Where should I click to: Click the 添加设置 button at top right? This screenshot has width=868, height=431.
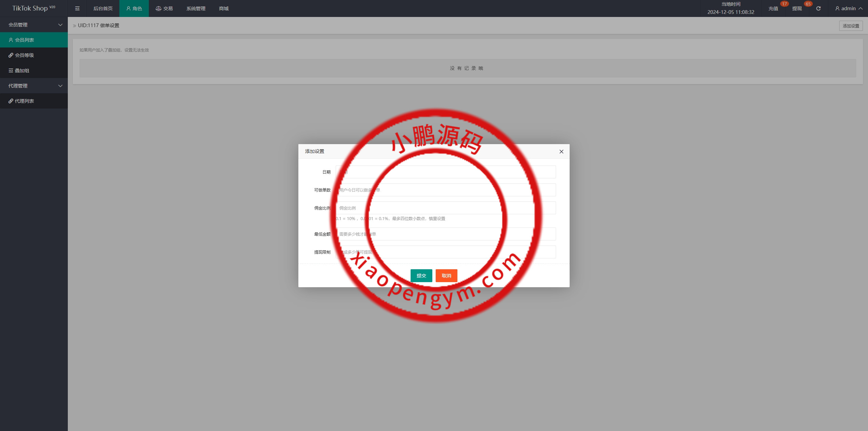pos(851,26)
